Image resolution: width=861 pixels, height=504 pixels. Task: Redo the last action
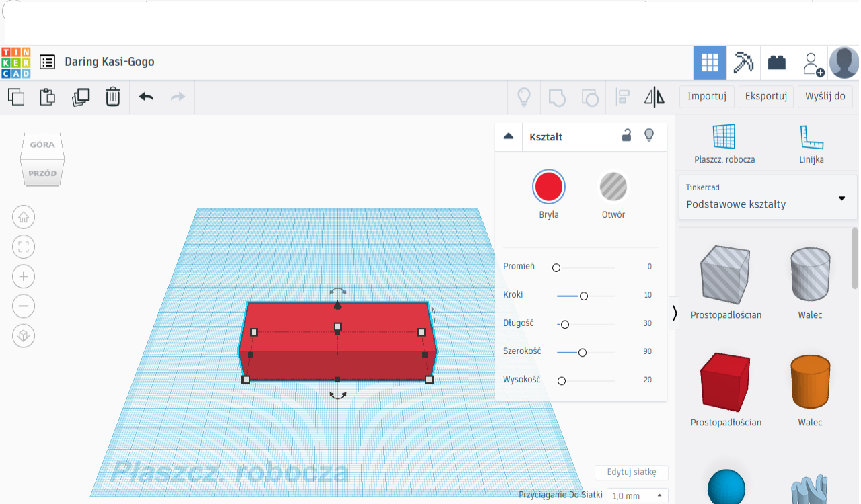pos(178,97)
